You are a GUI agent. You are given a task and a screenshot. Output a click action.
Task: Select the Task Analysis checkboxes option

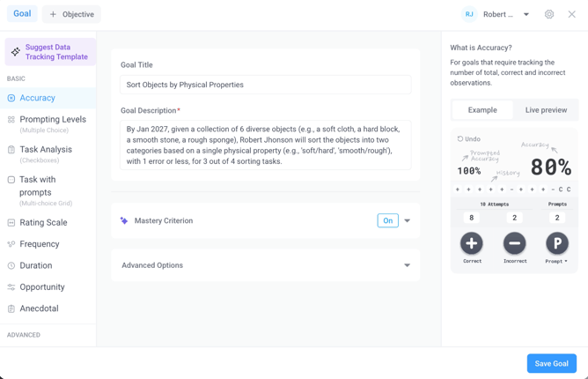coord(46,150)
